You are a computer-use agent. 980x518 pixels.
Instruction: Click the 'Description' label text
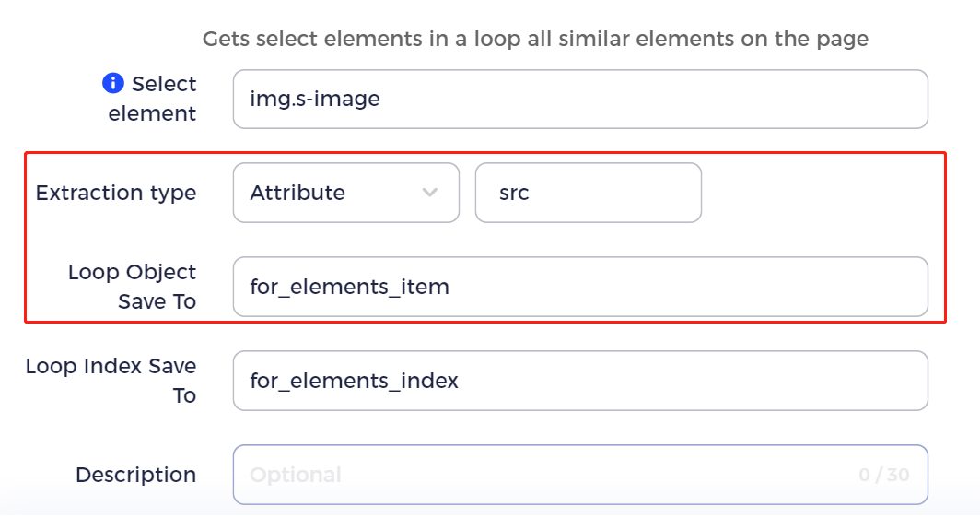tap(135, 475)
